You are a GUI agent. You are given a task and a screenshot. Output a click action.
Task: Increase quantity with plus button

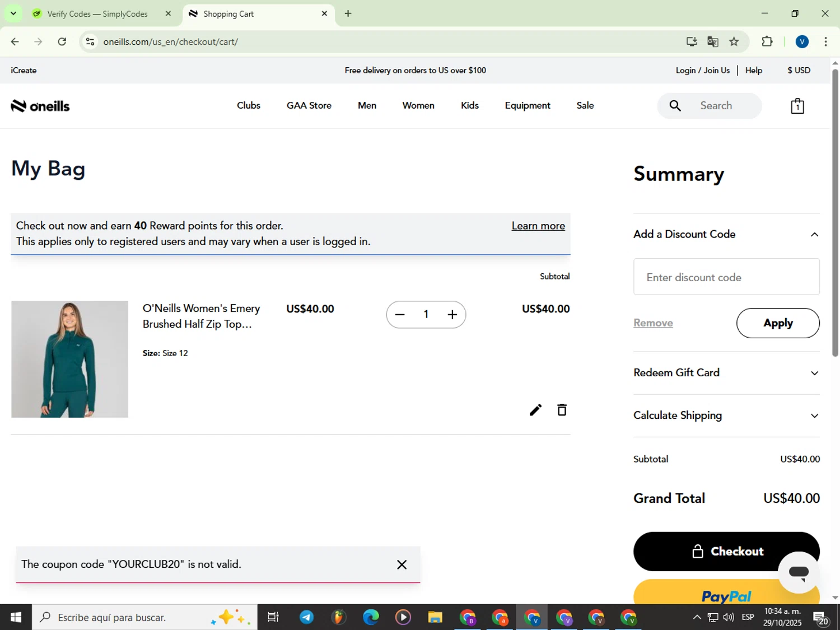tap(452, 315)
